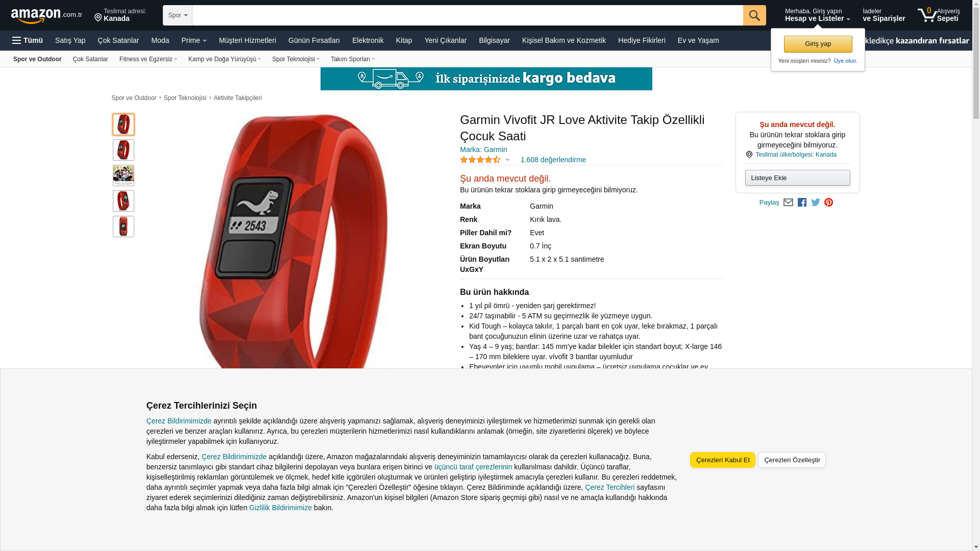980x551 pixels.
Task: Click the Çerezleri Kabul Et button
Action: click(723, 460)
